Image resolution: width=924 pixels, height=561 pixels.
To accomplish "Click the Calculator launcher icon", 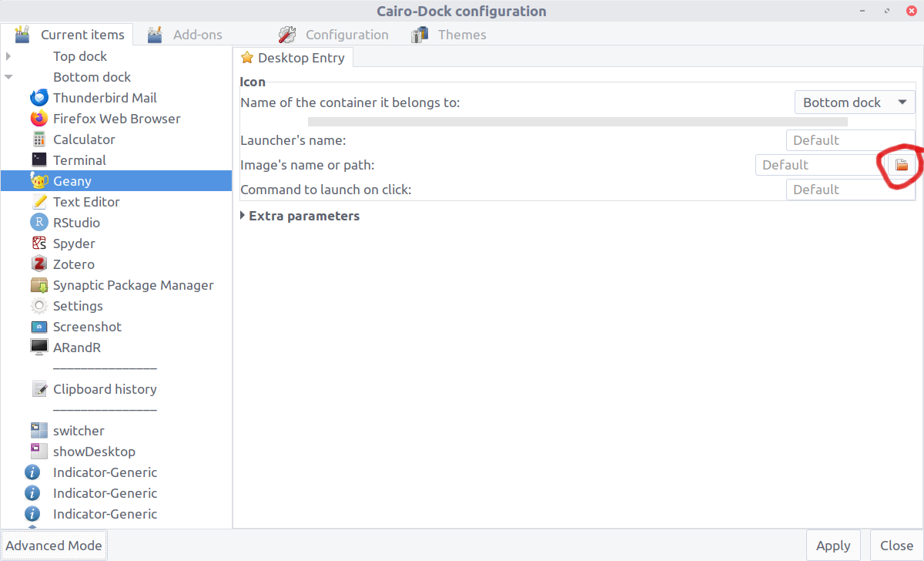I will point(39,139).
